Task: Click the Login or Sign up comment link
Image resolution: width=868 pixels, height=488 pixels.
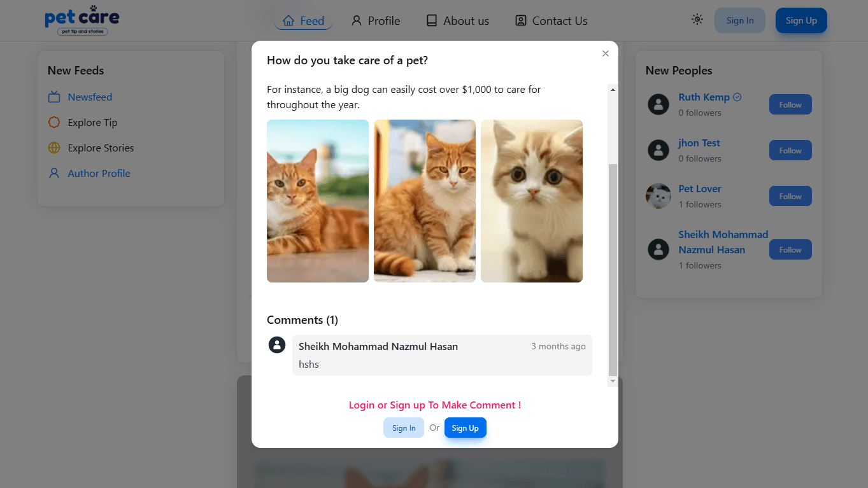Action: pyautogui.click(x=434, y=405)
